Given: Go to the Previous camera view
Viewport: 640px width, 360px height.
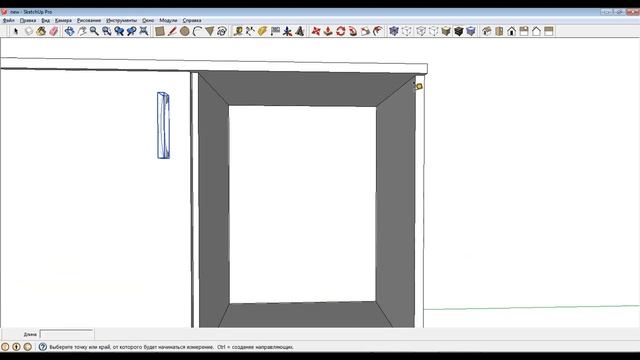Looking at the screenshot, I should (x=119, y=31).
